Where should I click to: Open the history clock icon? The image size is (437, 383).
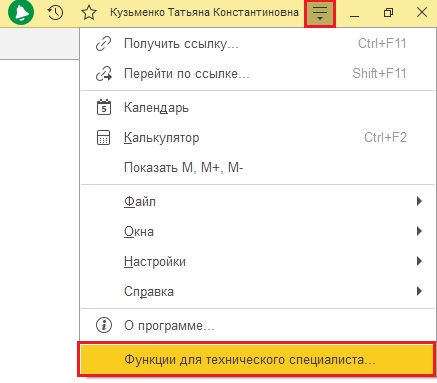[55, 13]
